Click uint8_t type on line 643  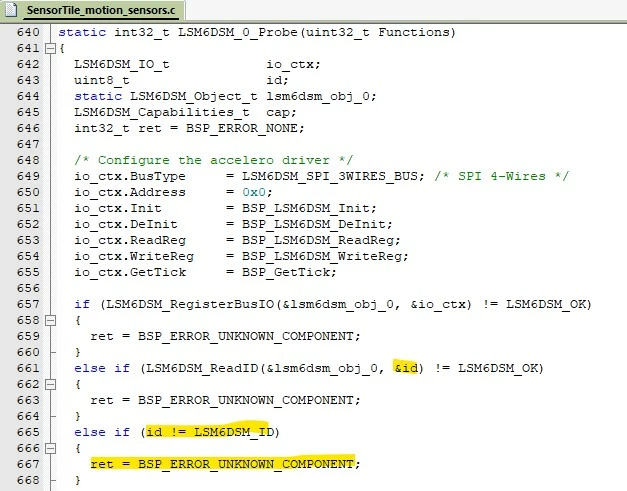pyautogui.click(x=102, y=80)
